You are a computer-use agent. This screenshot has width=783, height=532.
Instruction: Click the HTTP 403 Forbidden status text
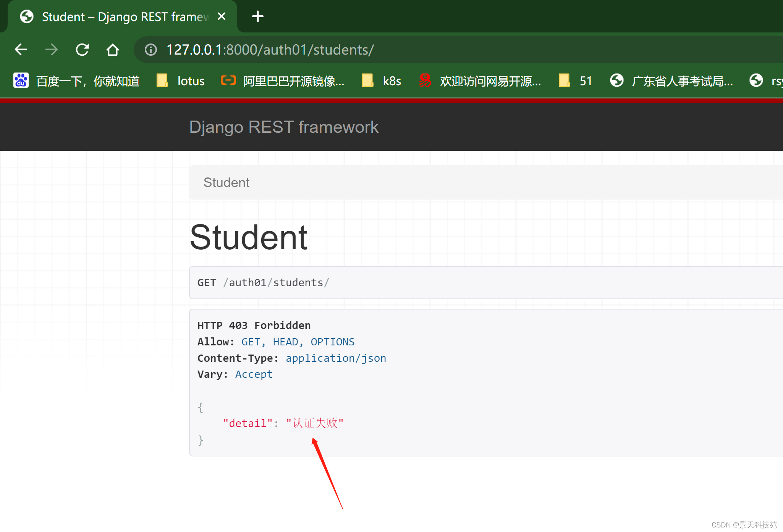click(254, 326)
